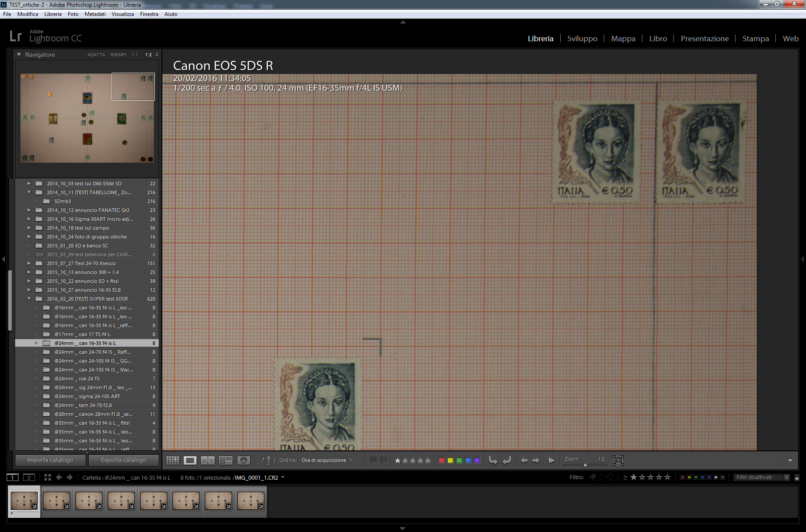806x532 pixels.
Task: Adjust the Zoom slider
Action: [585, 465]
